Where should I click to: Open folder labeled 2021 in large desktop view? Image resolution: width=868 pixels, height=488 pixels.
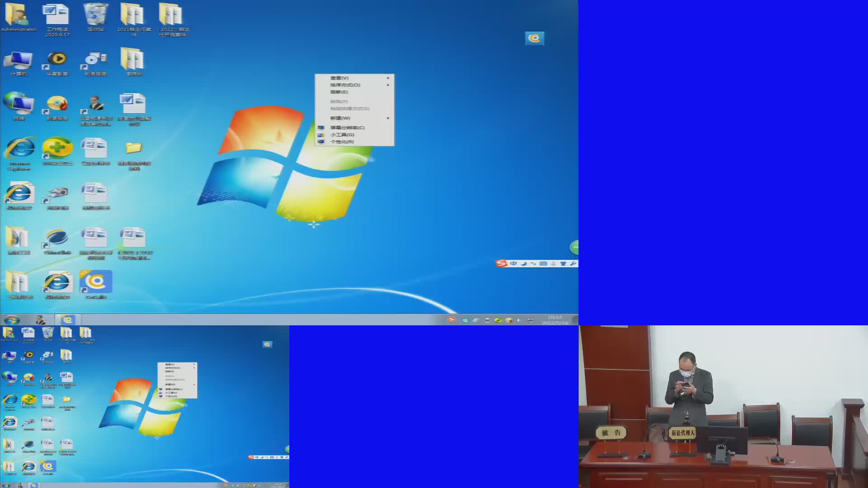[x=134, y=19]
